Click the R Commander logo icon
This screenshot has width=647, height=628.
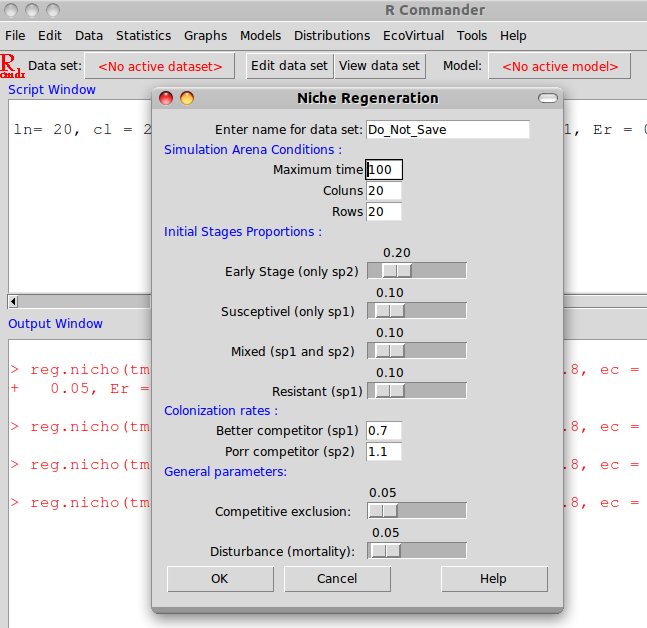[x=13, y=66]
